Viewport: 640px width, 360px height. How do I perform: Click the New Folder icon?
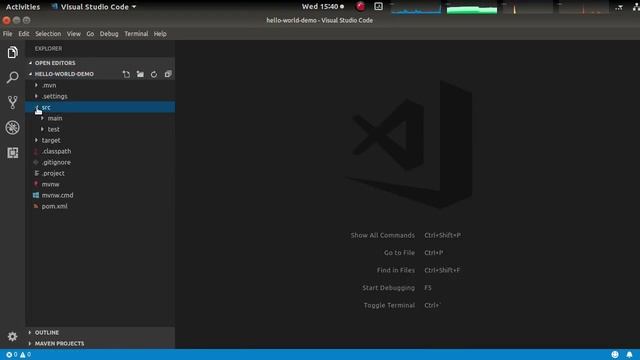coord(140,74)
